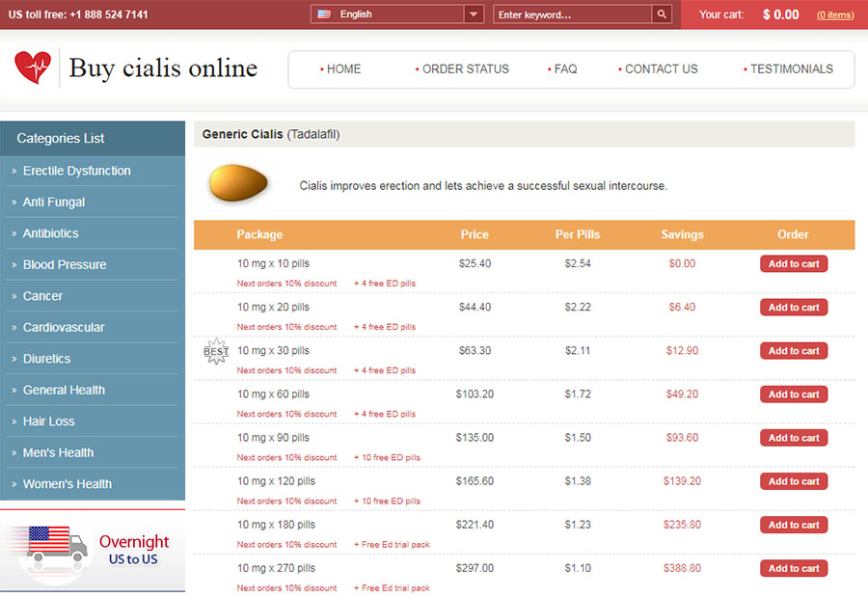The image size is (868, 597).
Task: Click the English language selector field
Action: coord(397,14)
